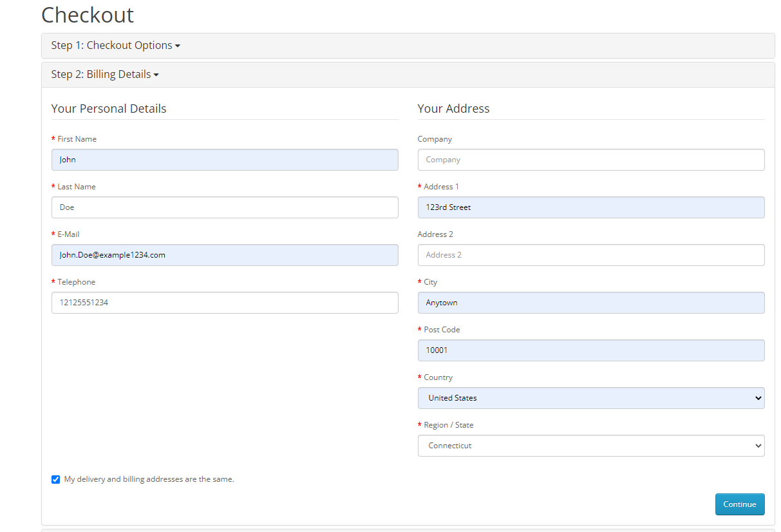Click the empty Address 2 input field
The width and height of the screenshot is (781, 532).
[x=590, y=255]
